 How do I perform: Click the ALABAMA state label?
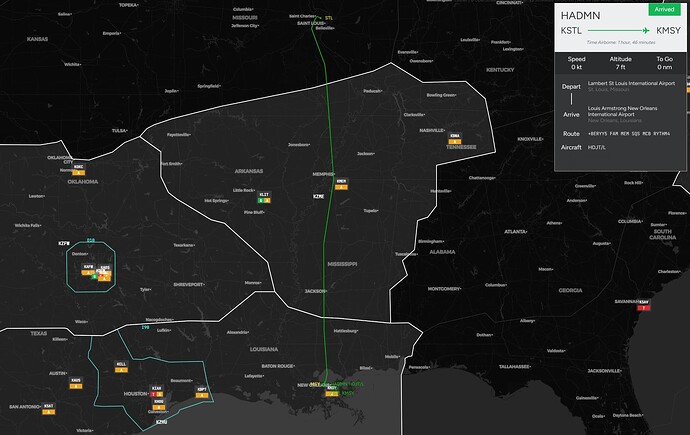[x=442, y=252]
